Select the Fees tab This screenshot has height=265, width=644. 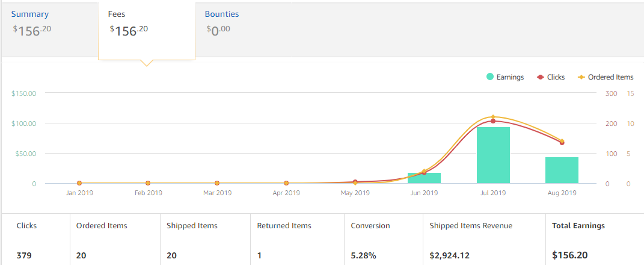point(117,14)
